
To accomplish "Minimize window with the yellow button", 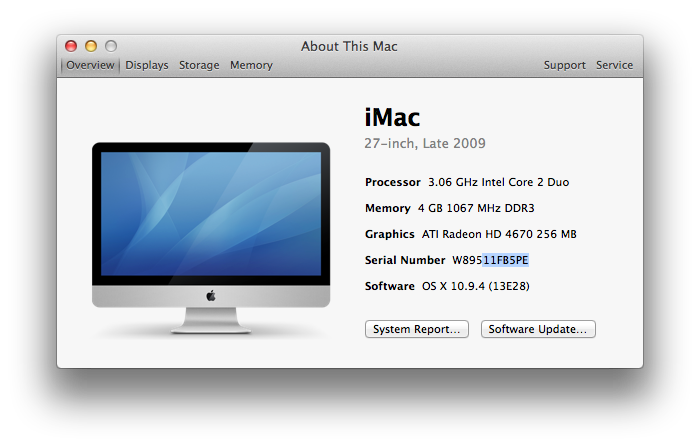I will (91, 46).
